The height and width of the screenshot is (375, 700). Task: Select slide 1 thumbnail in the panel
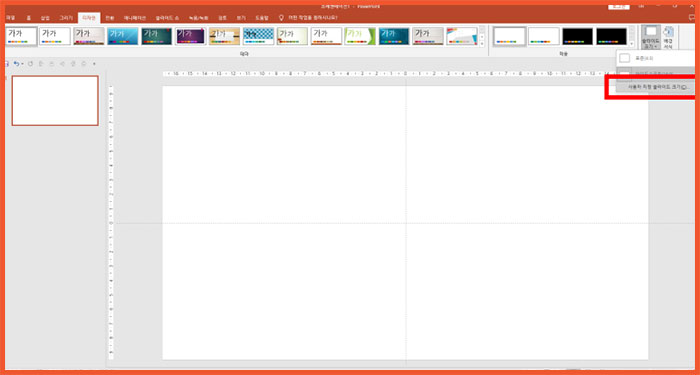pos(55,100)
